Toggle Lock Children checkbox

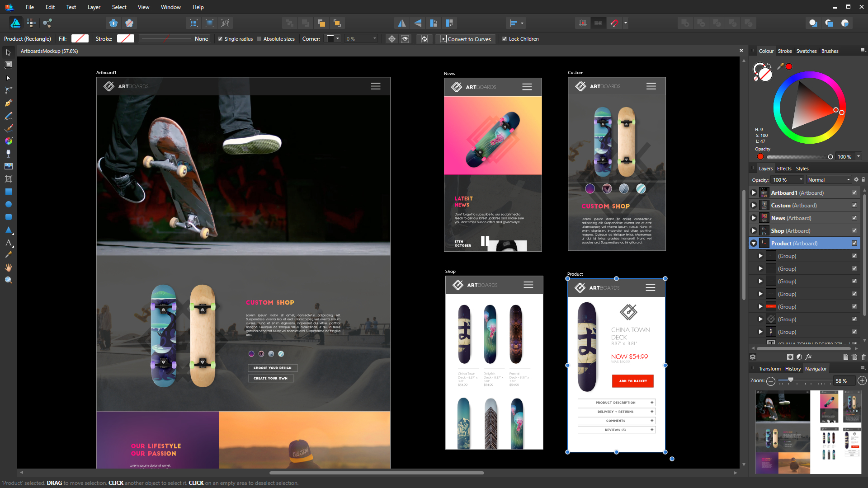pos(505,39)
